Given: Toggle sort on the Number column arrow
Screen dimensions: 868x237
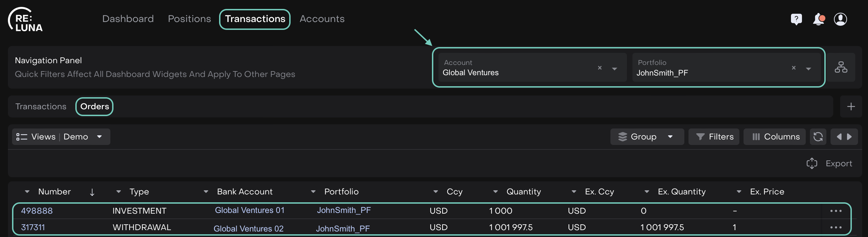Looking at the screenshot, I should (x=92, y=192).
